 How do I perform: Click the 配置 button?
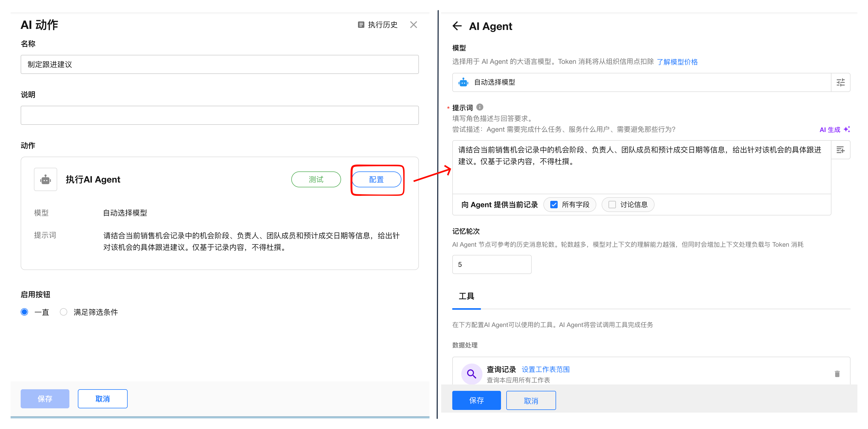[376, 179]
